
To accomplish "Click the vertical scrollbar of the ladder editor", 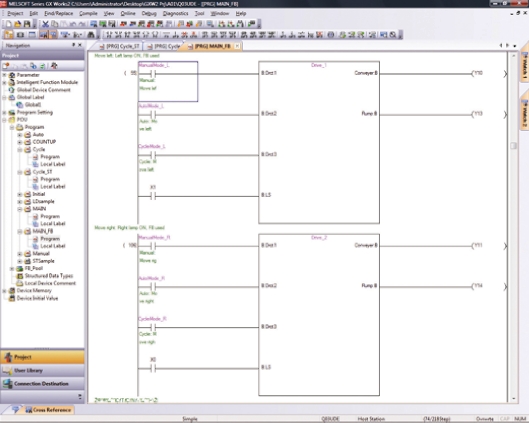I will 513,227.
